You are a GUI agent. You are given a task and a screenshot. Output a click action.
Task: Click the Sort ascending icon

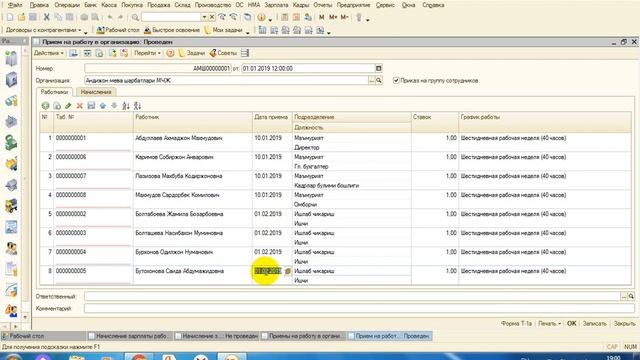126,106
